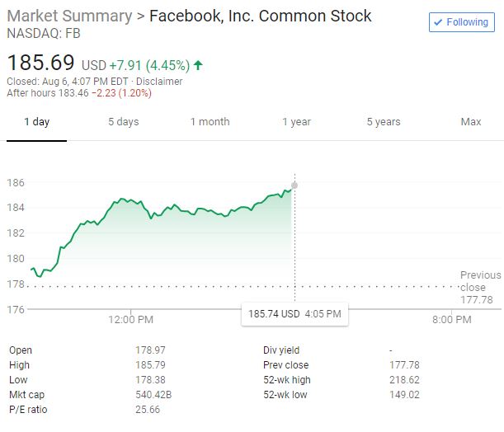Click the 8:00 PM axis label
The height and width of the screenshot is (432, 504).
(451, 319)
